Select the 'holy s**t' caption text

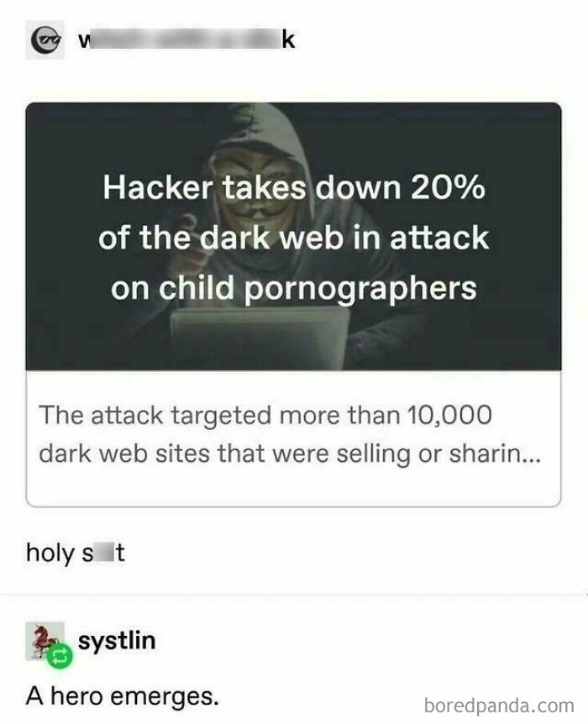[76, 553]
